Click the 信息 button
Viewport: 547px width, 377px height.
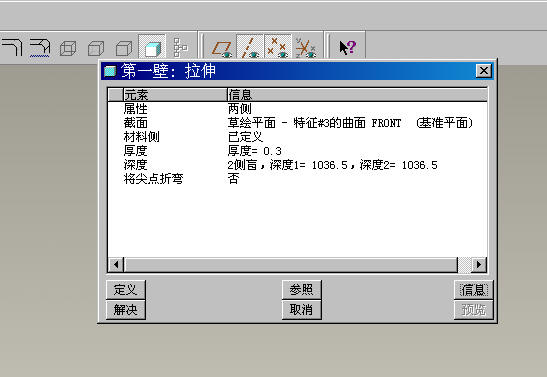click(x=473, y=289)
